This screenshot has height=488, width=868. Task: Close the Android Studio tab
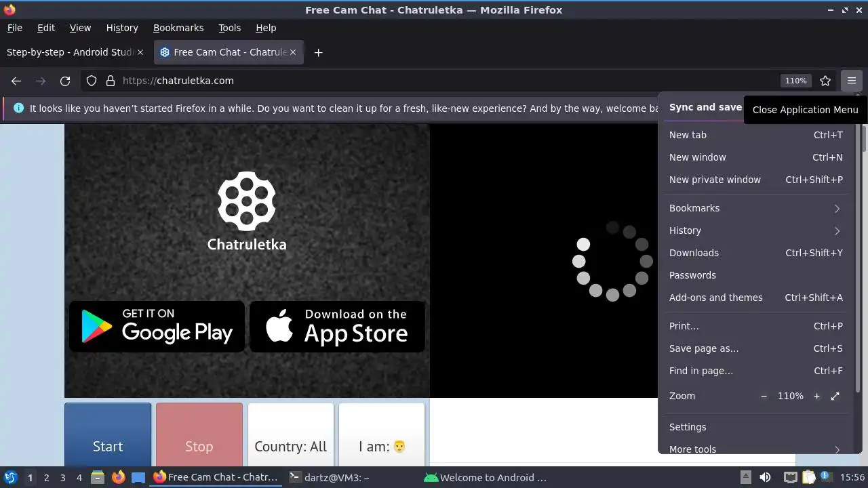[x=140, y=52]
